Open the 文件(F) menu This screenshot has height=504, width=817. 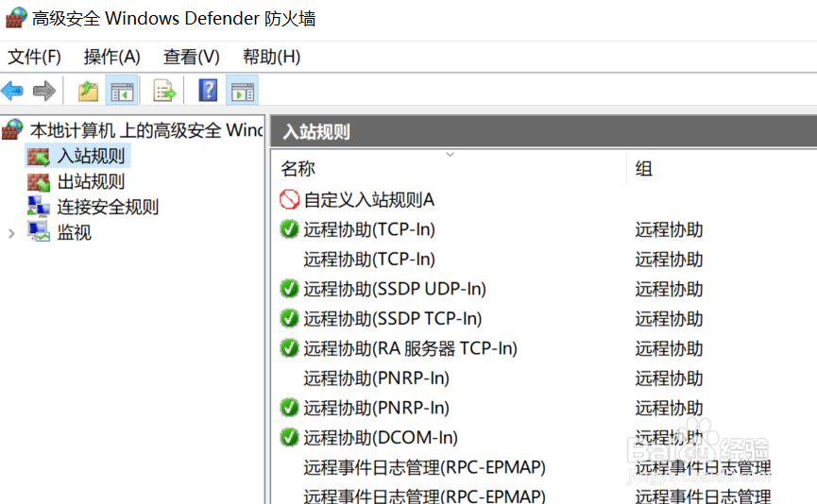click(x=34, y=57)
